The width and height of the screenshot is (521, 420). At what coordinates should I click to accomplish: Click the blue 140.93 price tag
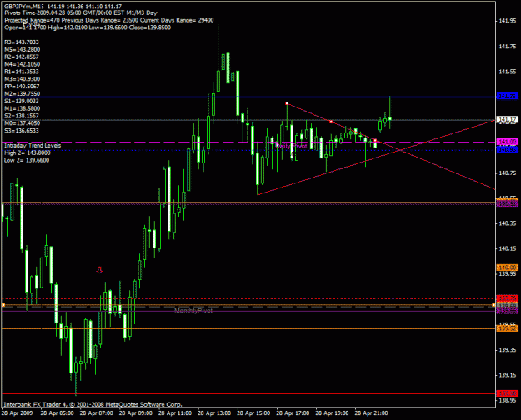click(x=508, y=150)
